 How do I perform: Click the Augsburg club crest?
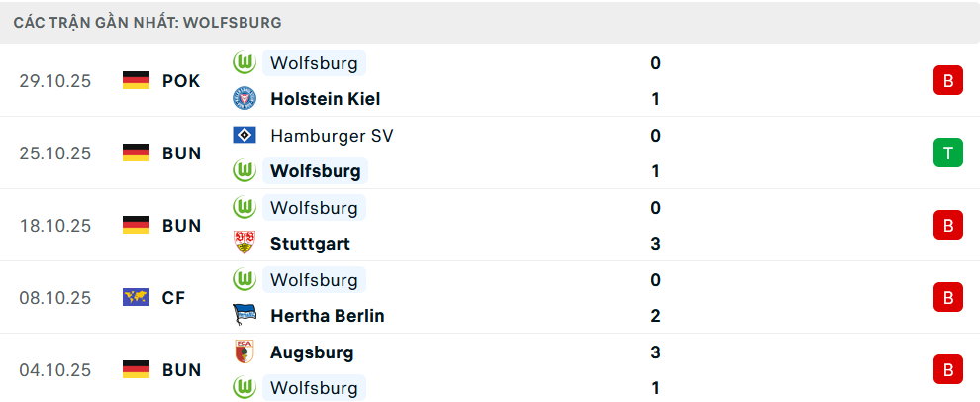coord(244,352)
